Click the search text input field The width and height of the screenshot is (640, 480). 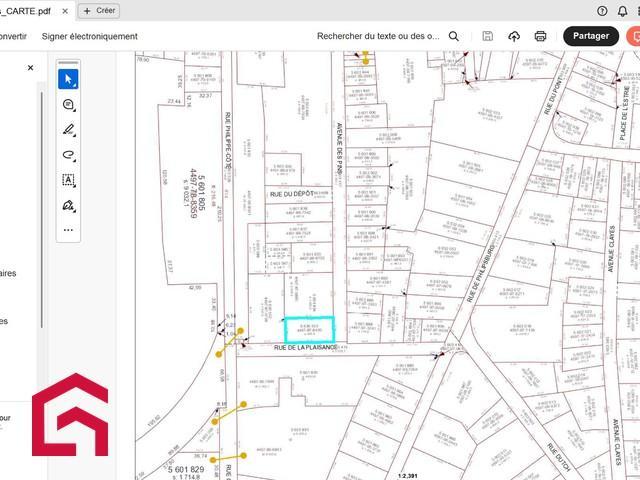[x=378, y=36]
